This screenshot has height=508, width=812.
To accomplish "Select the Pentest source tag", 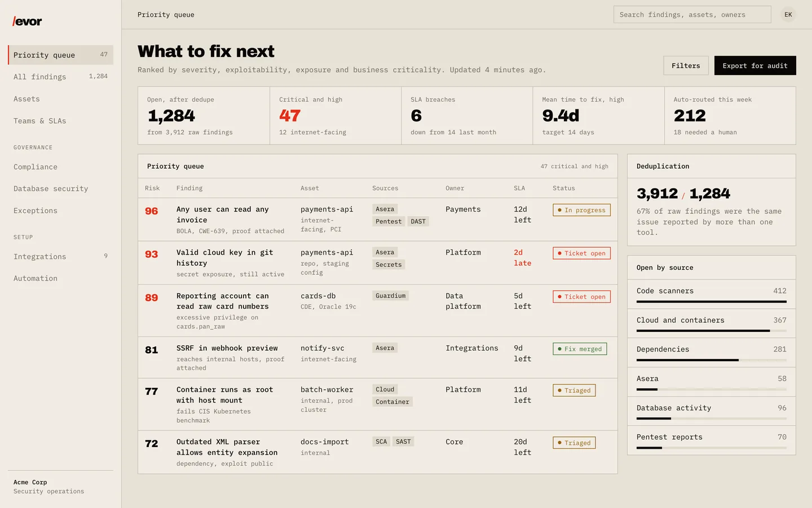I will [389, 222].
